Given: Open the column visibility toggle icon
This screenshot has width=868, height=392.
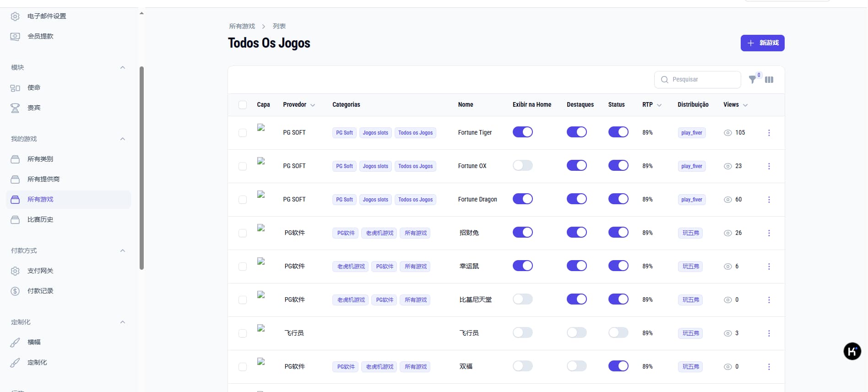Looking at the screenshot, I should pos(769,80).
